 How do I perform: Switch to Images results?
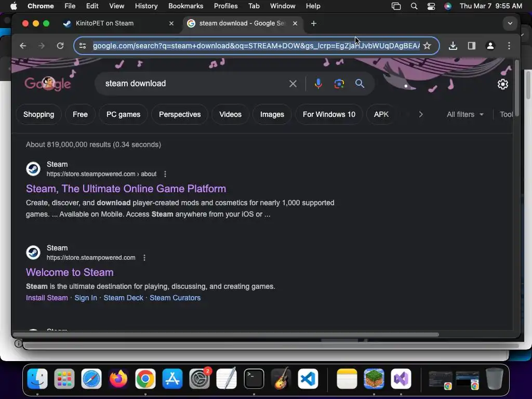point(272,114)
